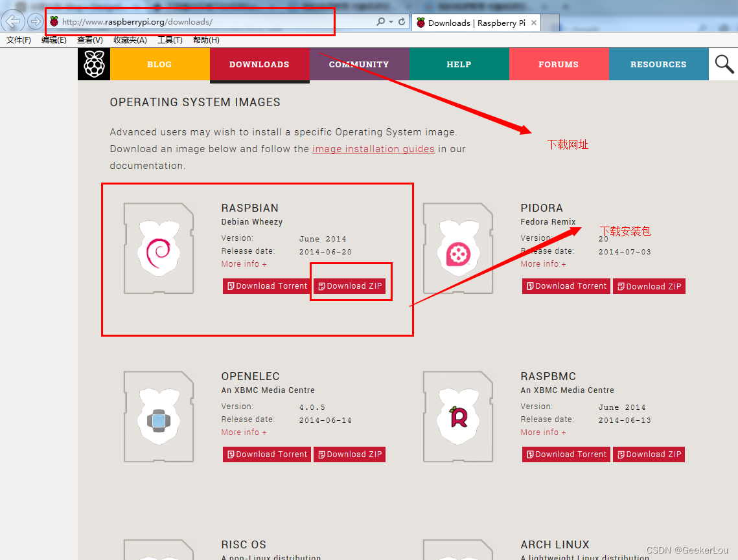The height and width of the screenshot is (560, 738).
Task: Go to the DOWNLOADS section
Action: pyautogui.click(x=259, y=65)
